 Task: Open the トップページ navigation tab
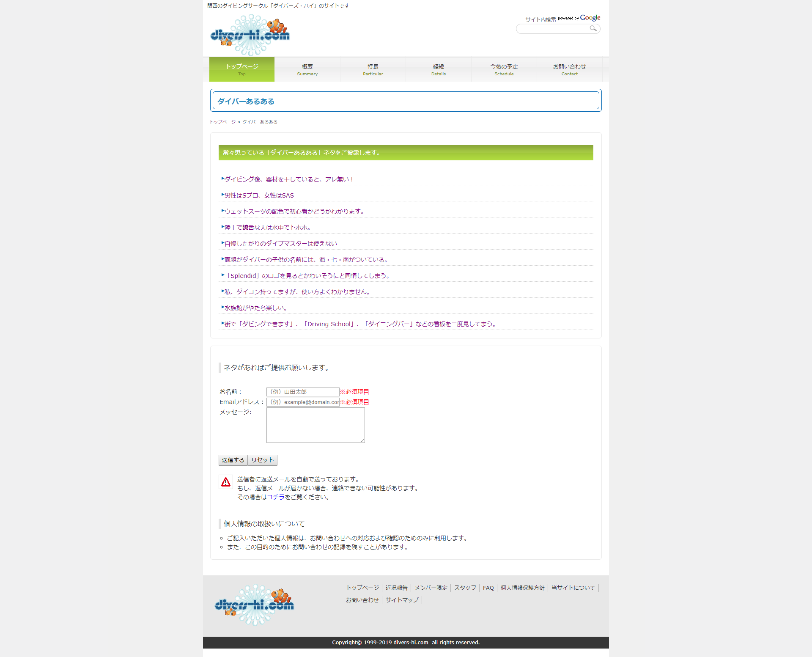click(242, 69)
